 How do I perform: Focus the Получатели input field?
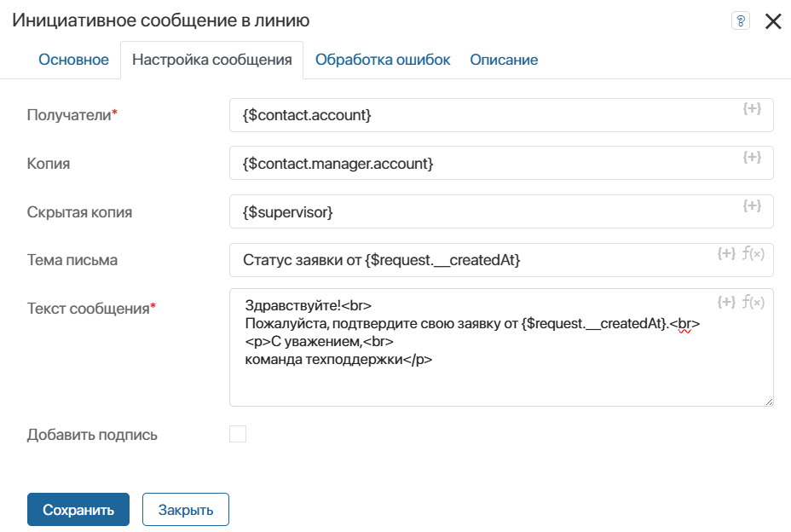click(501, 115)
